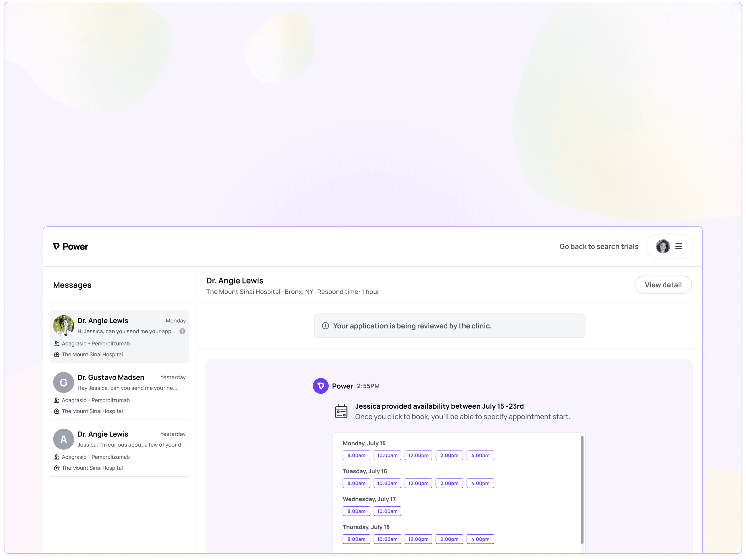Viewport: 746px width, 560px height.
Task: Click the trial icon beside Adagrasib + Pembrolizumab
Action: [56, 343]
